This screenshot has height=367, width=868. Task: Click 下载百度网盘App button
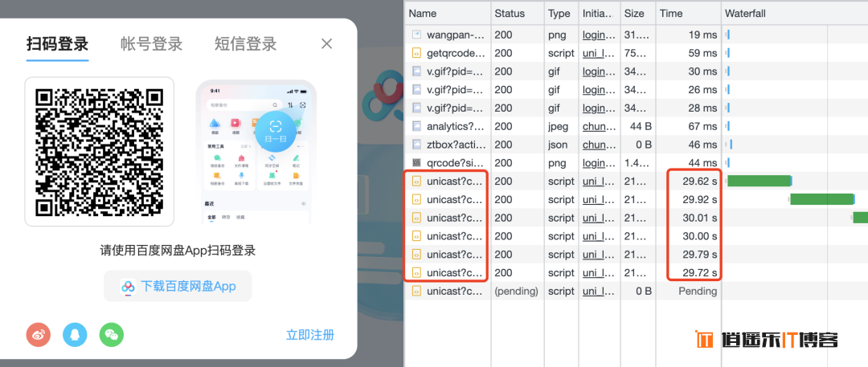pyautogui.click(x=178, y=286)
